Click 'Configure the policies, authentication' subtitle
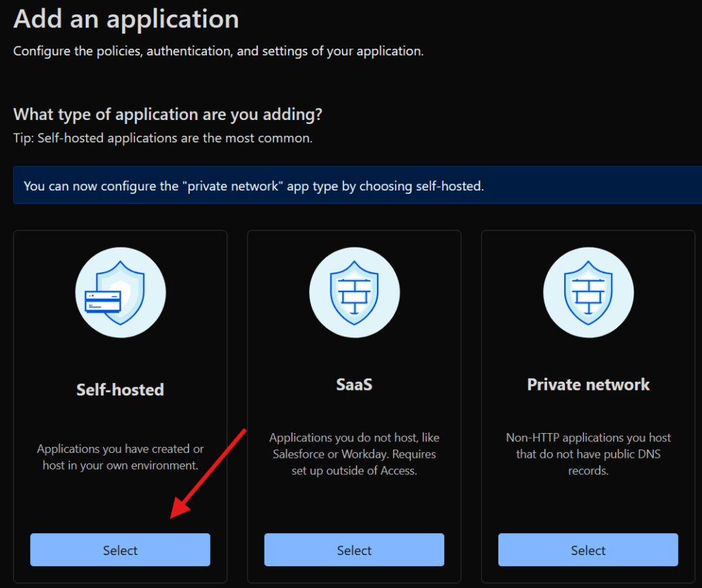 pyautogui.click(x=219, y=51)
